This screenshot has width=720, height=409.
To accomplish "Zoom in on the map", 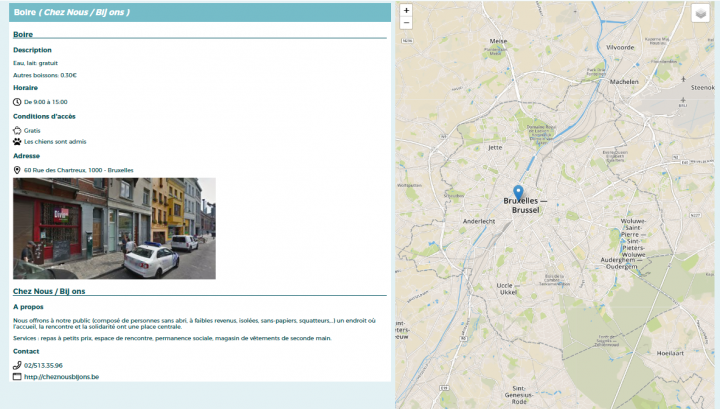I will coord(406,10).
